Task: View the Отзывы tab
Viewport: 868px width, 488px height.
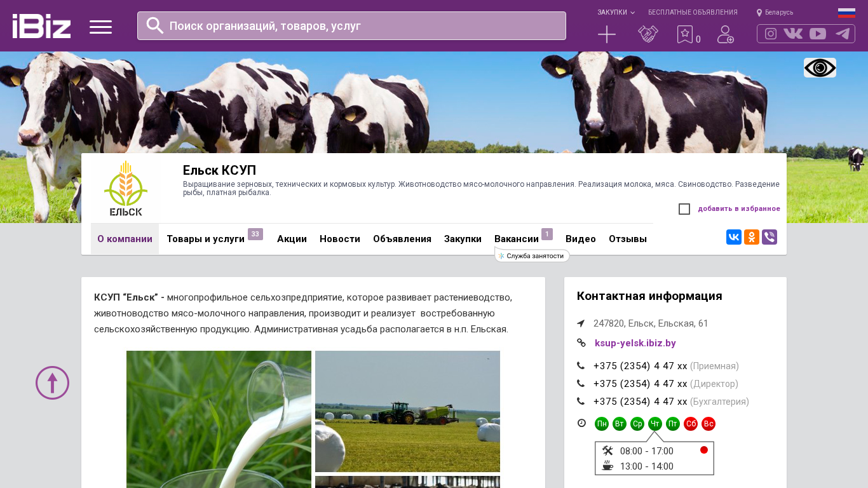Action: (628, 239)
